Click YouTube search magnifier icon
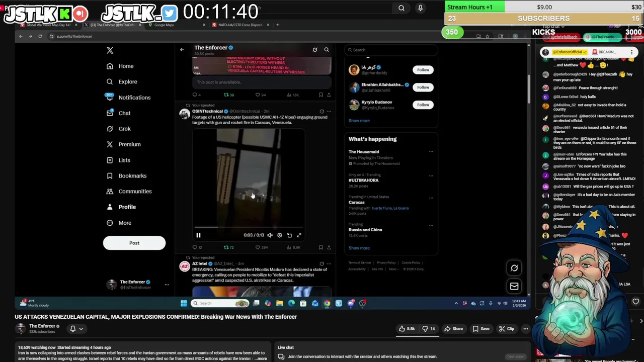644x362 pixels. pyautogui.click(x=401, y=8)
